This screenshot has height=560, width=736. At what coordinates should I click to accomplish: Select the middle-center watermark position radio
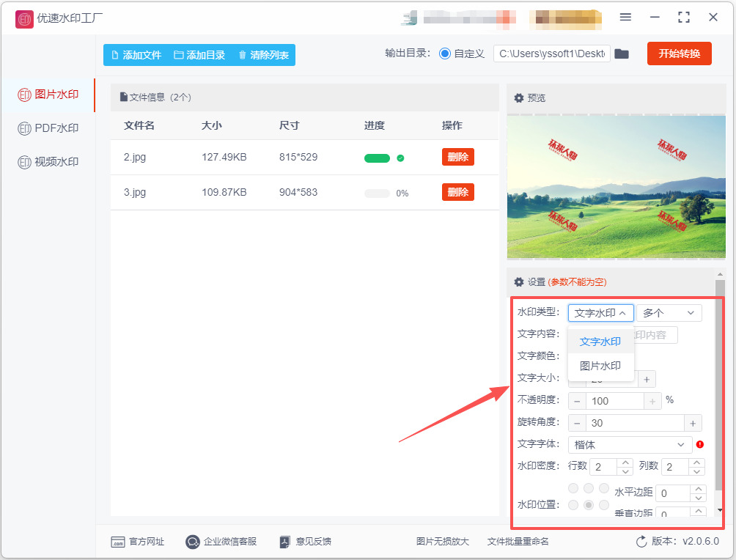point(589,505)
